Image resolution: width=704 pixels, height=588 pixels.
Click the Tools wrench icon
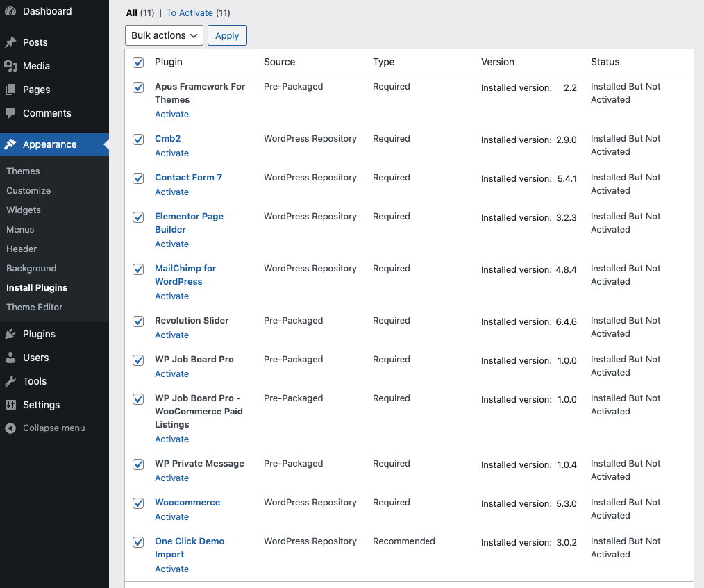tap(10, 381)
